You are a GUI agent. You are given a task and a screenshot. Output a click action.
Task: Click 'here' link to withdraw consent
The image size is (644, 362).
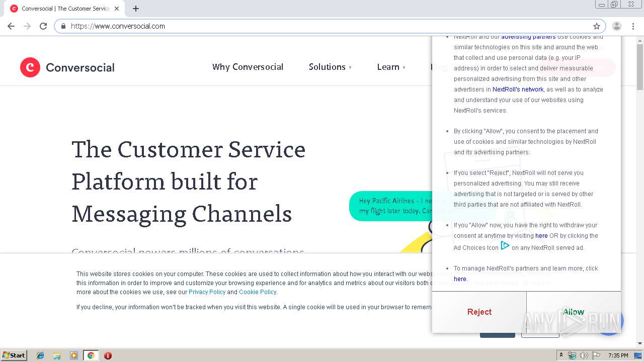pos(541,236)
